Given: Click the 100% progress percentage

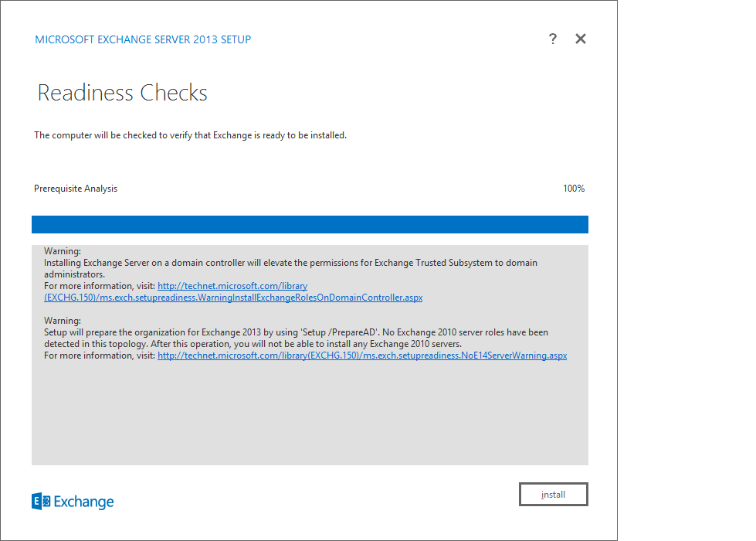Looking at the screenshot, I should (574, 189).
